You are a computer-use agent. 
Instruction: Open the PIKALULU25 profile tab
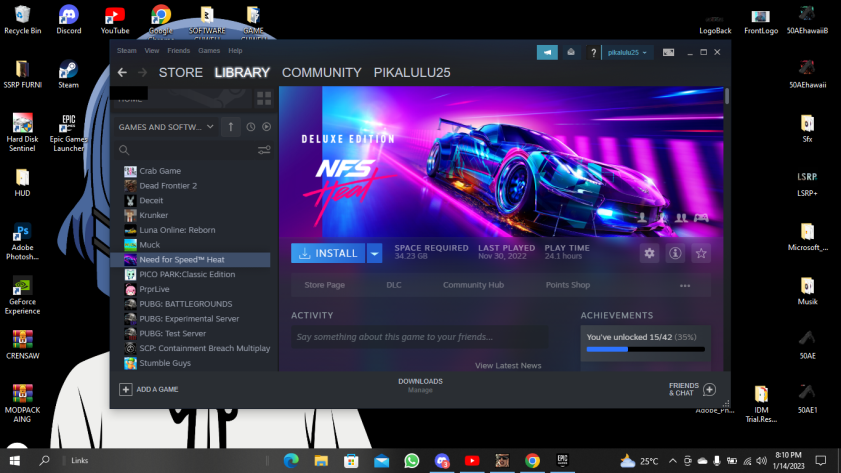click(x=412, y=72)
